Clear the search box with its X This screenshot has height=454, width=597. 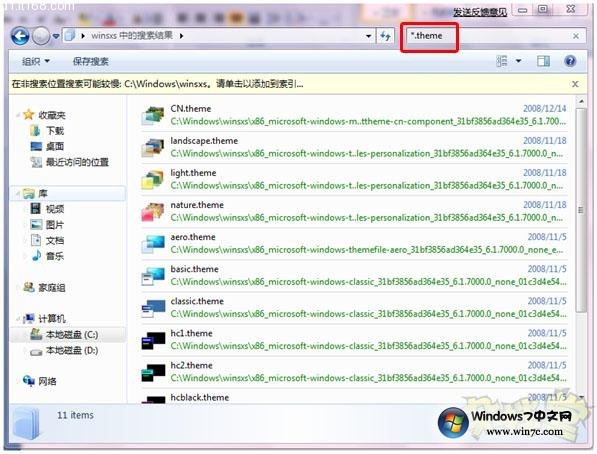click(576, 36)
